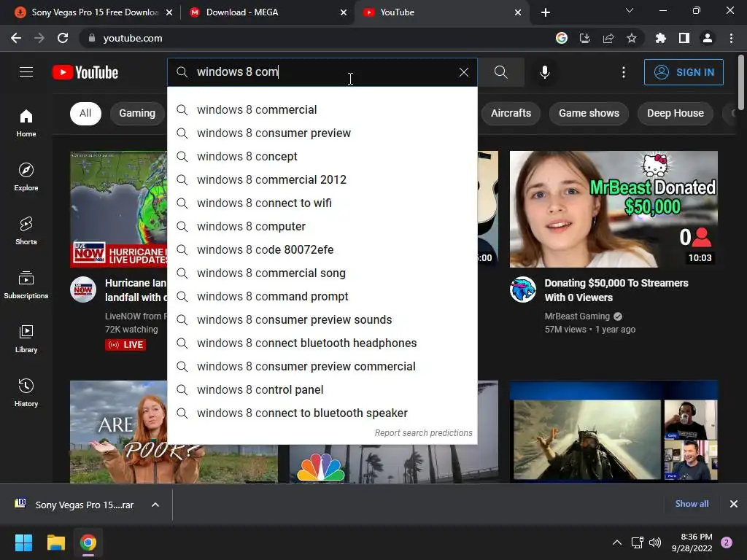
Task: Click Report search predictions
Action: 424,433
